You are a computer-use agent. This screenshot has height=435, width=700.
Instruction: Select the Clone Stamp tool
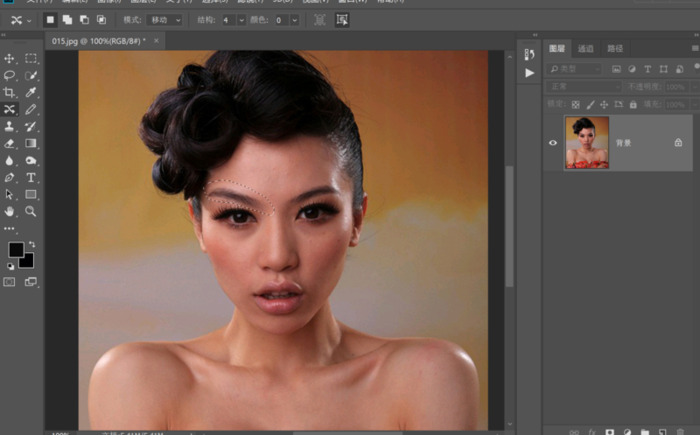pyautogui.click(x=10, y=127)
